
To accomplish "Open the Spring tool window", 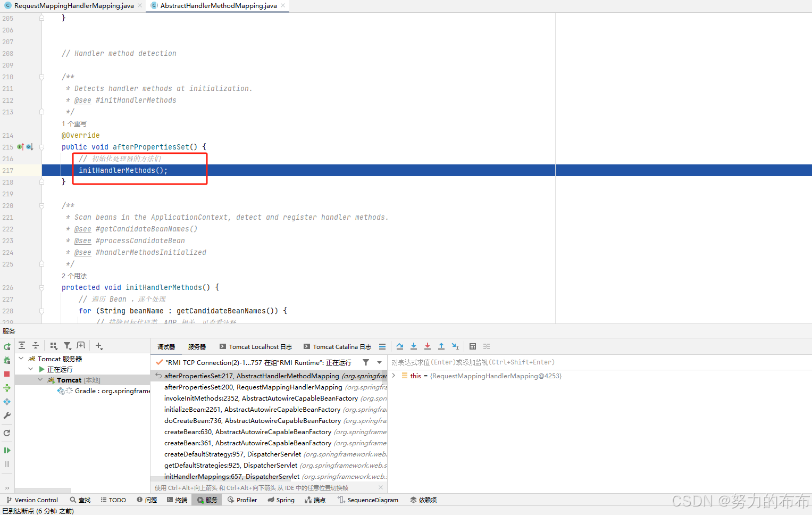I will 281,500.
